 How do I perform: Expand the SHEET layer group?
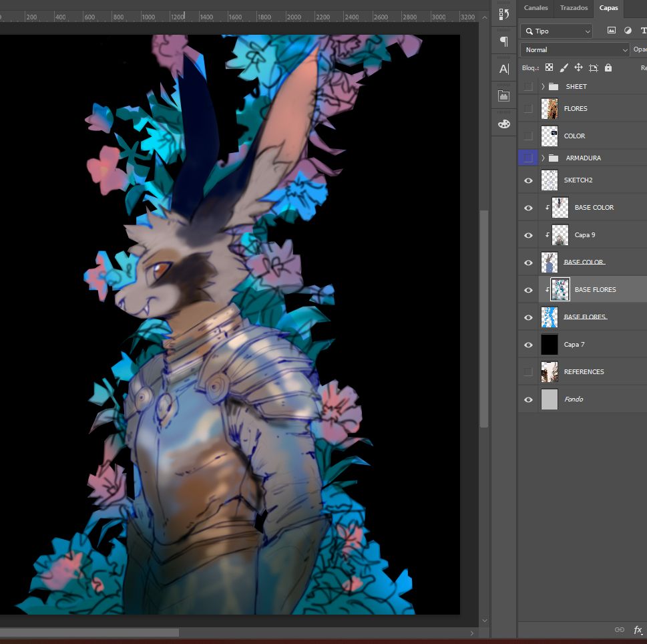[x=543, y=87]
